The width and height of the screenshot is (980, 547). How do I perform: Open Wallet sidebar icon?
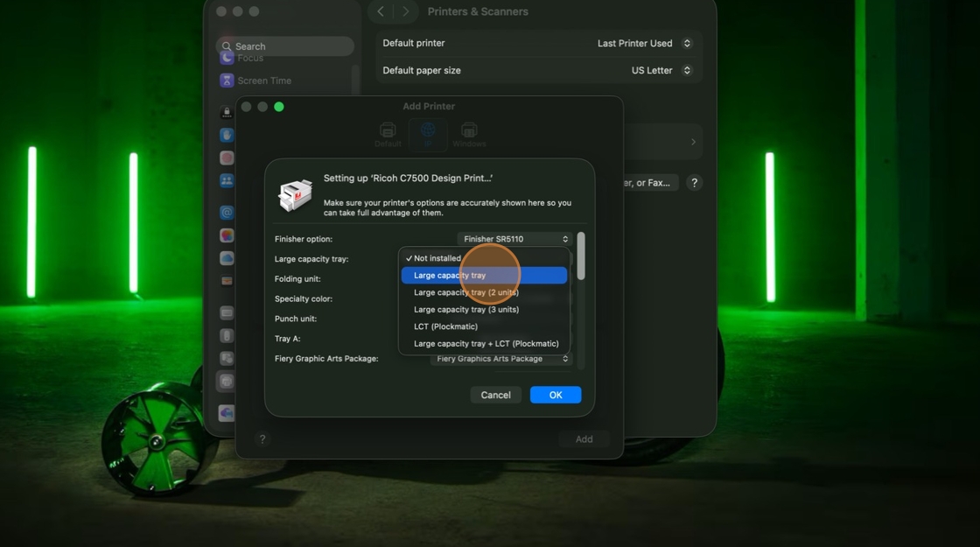(227, 281)
